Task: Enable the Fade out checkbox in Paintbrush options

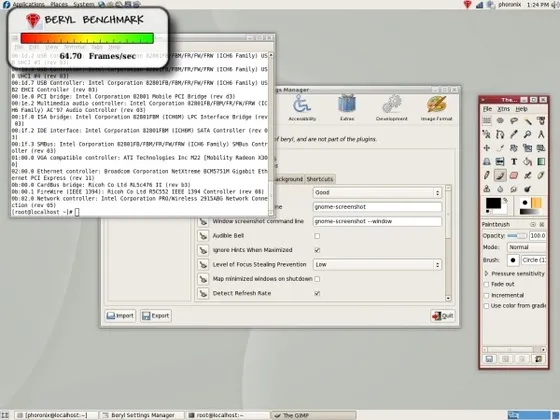Action: click(x=486, y=284)
